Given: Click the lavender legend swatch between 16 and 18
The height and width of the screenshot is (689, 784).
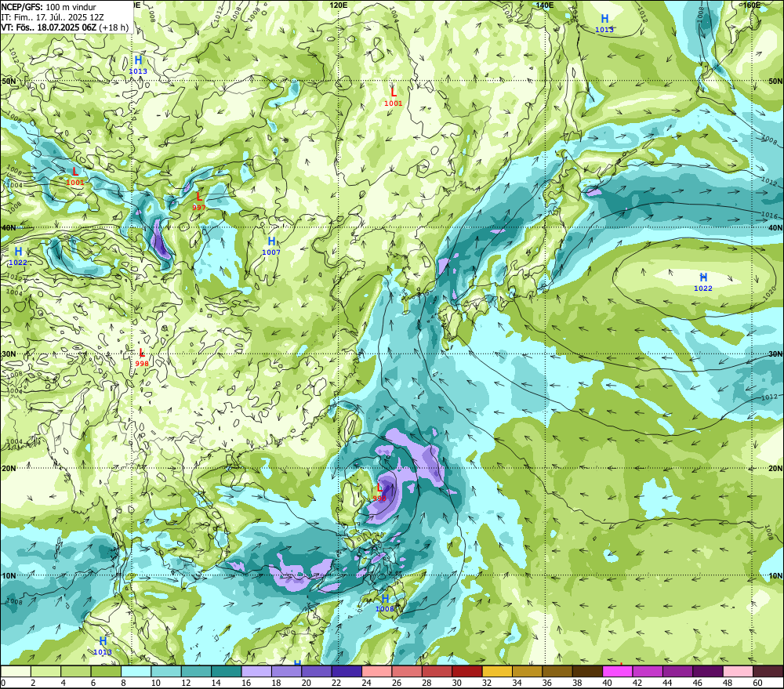Looking at the screenshot, I should pyautogui.click(x=256, y=671).
